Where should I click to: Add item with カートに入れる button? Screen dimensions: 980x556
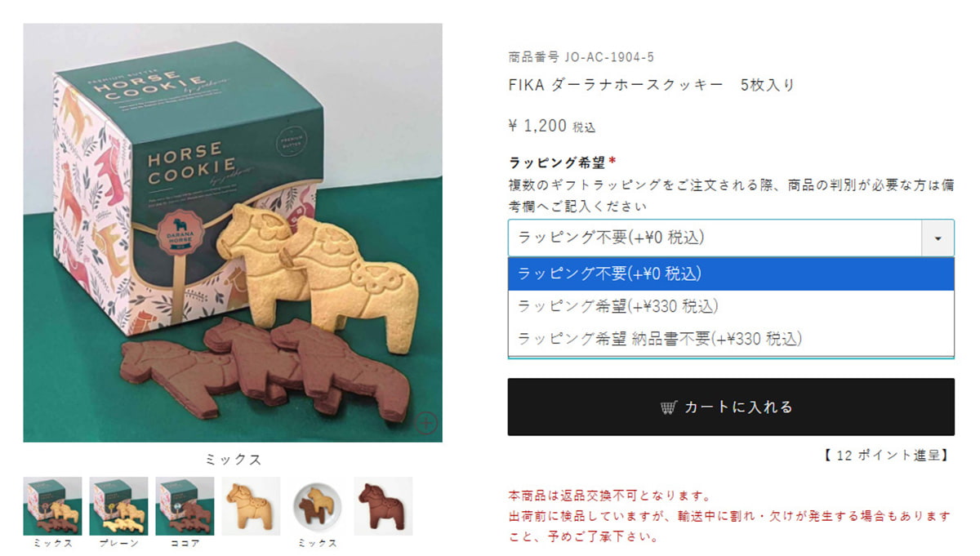pos(731,407)
